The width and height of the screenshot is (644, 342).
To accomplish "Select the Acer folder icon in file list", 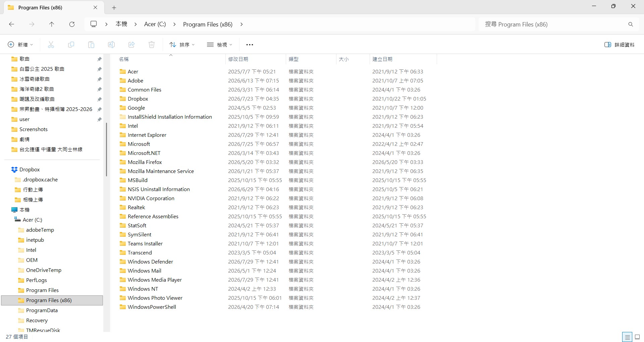I will [x=123, y=71].
